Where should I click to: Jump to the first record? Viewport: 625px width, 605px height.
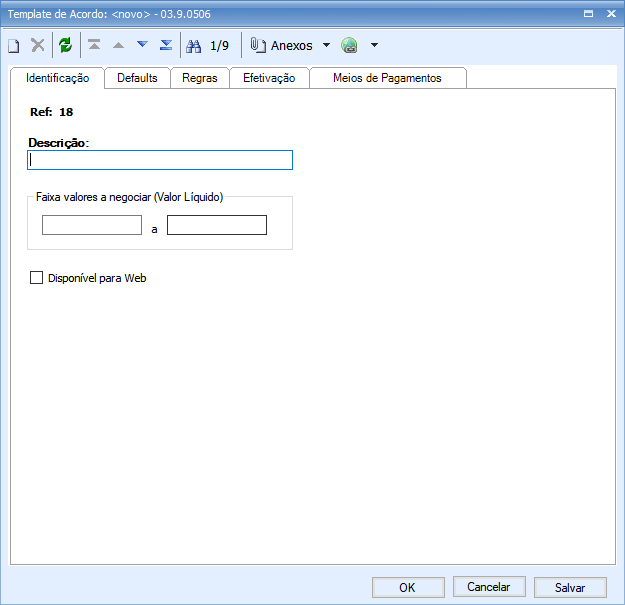[x=94, y=45]
